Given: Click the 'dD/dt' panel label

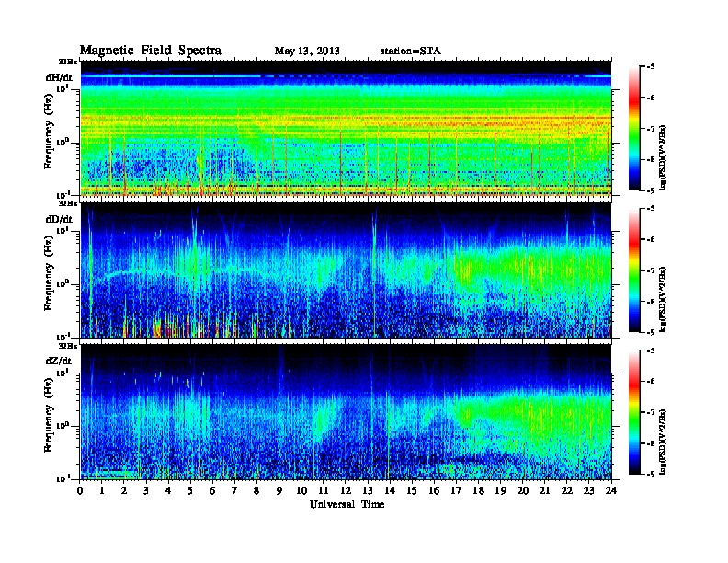Looking at the screenshot, I should pyautogui.click(x=59, y=219).
